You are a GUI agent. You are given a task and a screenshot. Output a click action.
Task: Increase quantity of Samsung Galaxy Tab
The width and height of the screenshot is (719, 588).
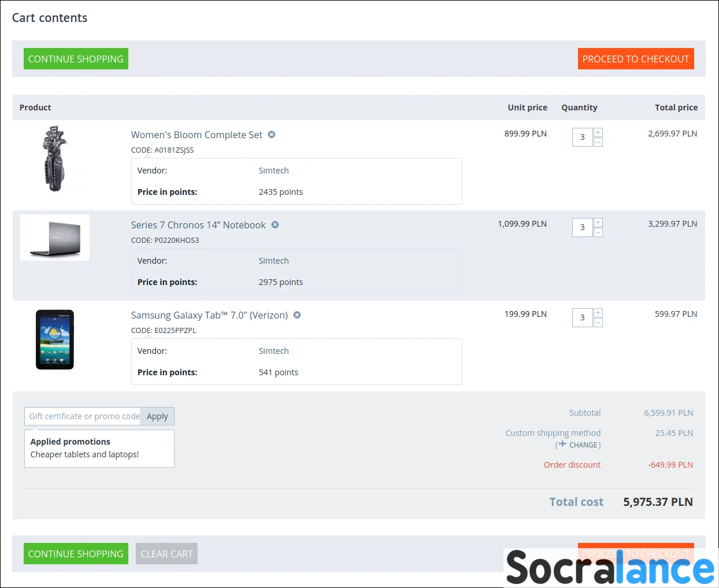598,313
